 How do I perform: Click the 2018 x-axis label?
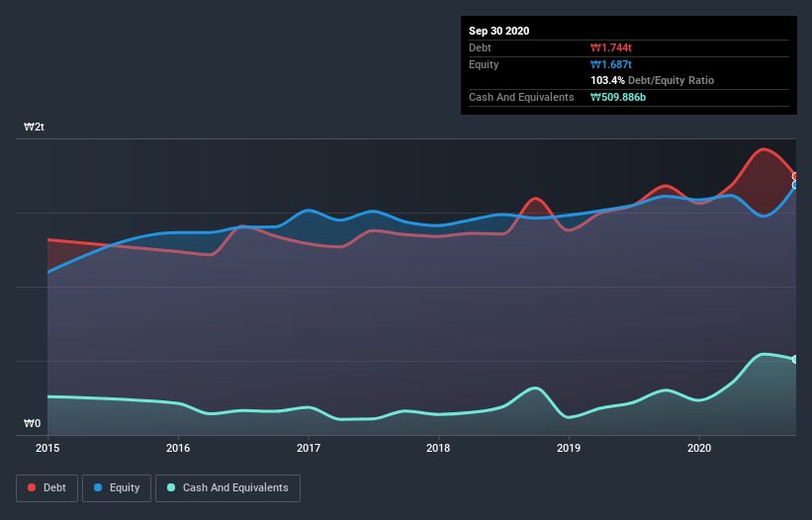pos(438,448)
